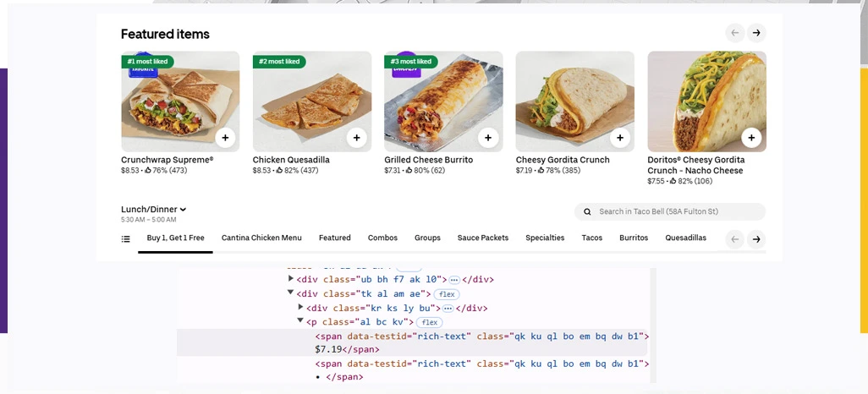Select the Buy 1, Get 1 Free tab
868x394 pixels.
point(175,238)
